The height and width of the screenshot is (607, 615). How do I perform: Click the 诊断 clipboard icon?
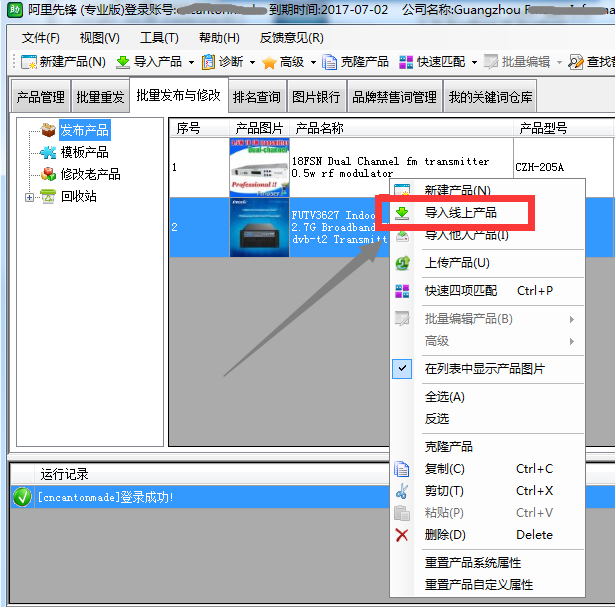[208, 62]
